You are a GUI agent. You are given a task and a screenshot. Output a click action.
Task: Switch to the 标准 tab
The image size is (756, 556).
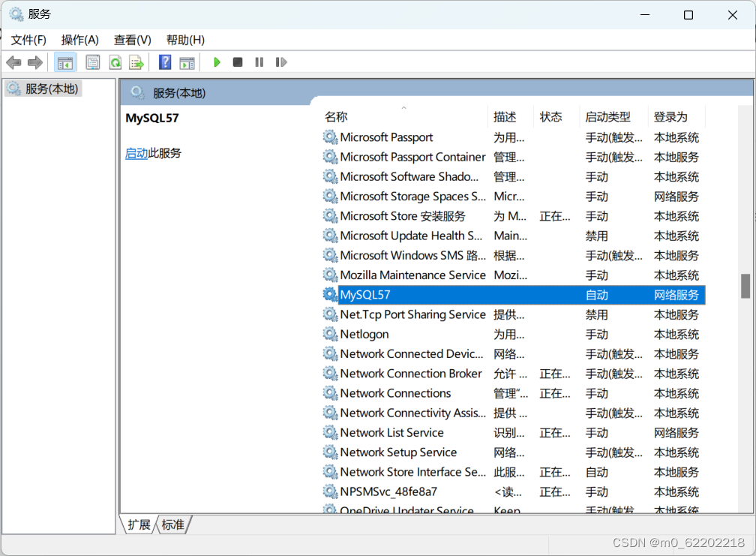pyautogui.click(x=173, y=524)
